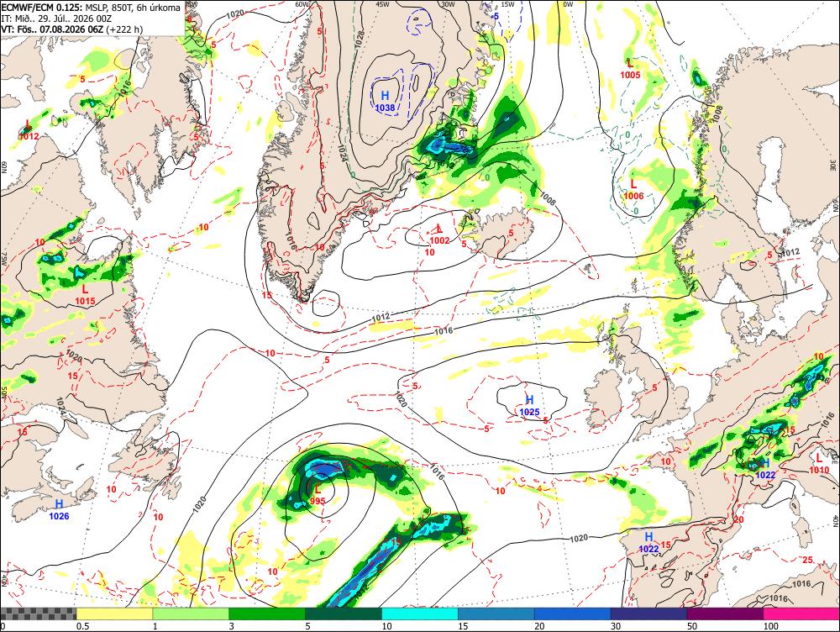Click the yellow 0.5 legend color swatch
Image resolution: width=840 pixels, height=632 pixels.
[114, 614]
